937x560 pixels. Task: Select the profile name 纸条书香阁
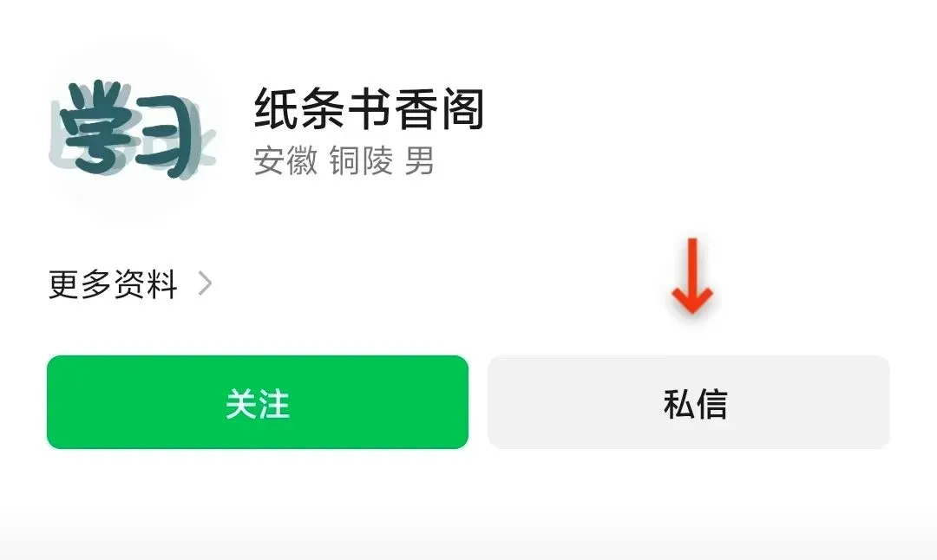coord(369,108)
